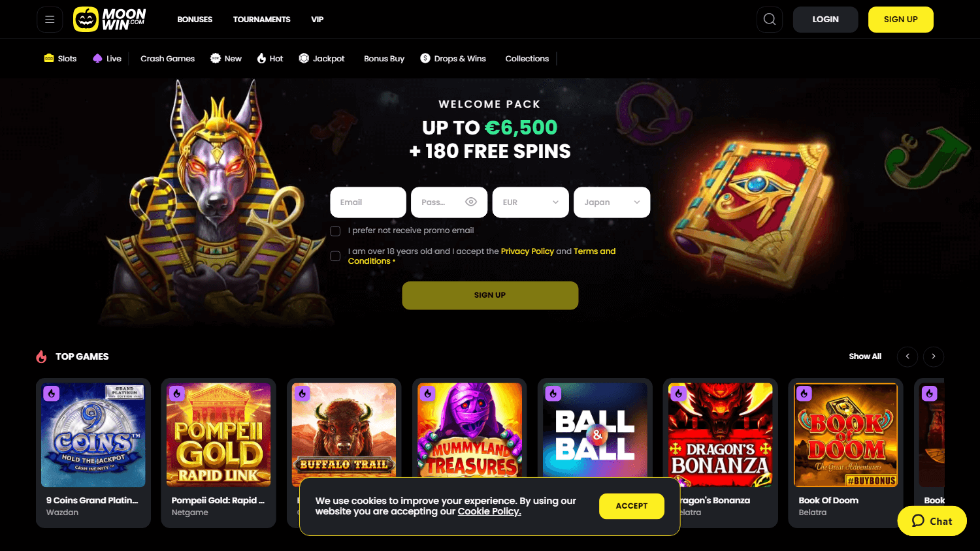Open Hot games flame icon
Screen dimensions: 980x551
click(261, 58)
